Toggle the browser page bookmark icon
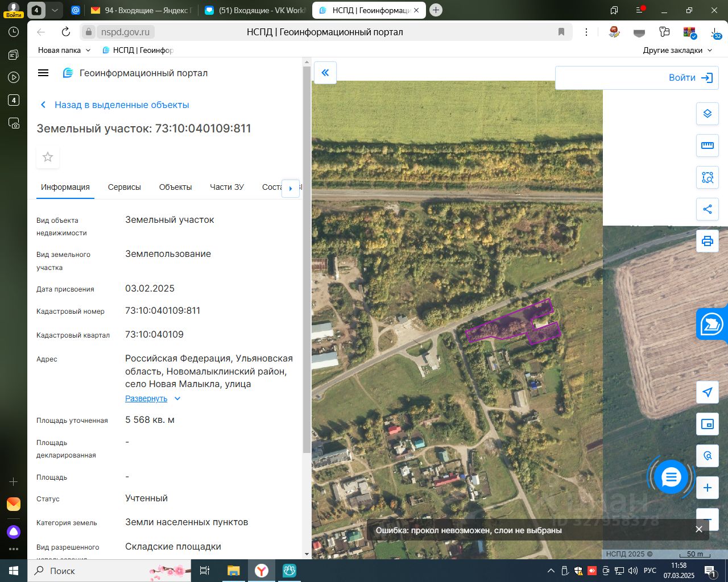728x582 pixels. 561,32
